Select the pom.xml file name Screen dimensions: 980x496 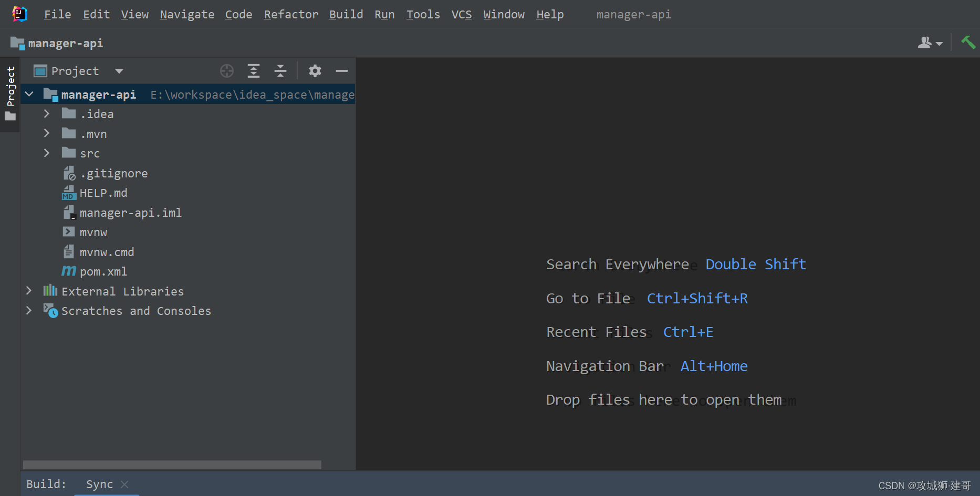103,271
